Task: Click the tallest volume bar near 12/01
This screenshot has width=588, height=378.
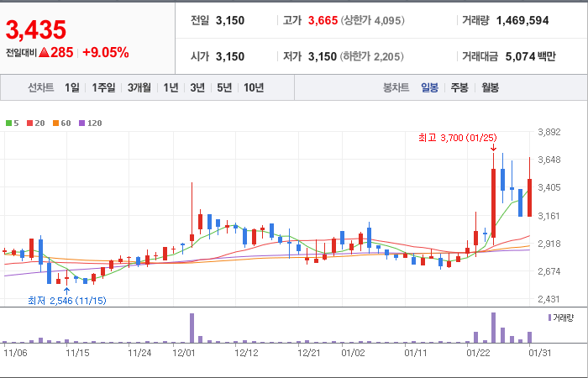Action: pos(192,328)
